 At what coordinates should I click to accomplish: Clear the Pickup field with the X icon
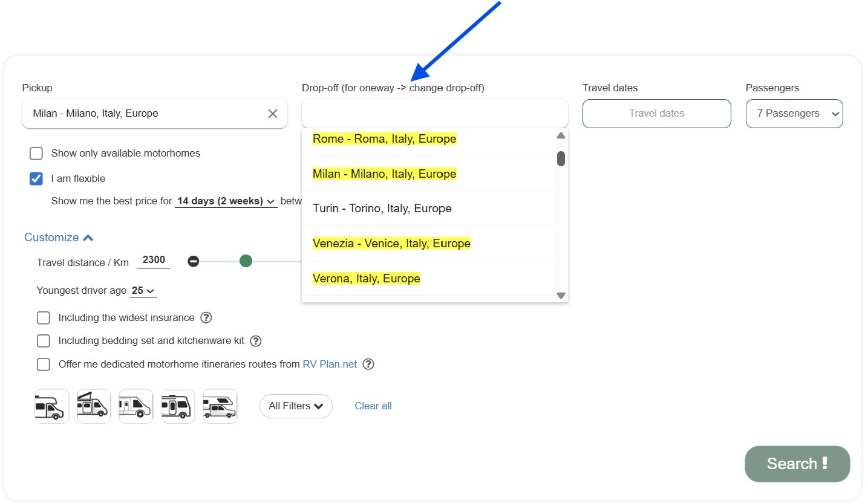(x=273, y=114)
